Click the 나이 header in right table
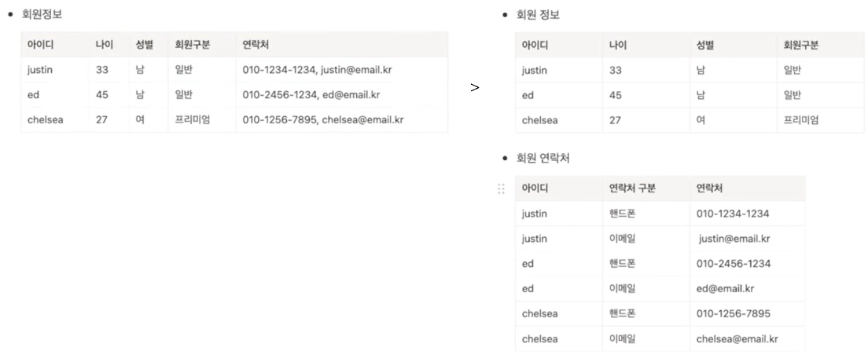Screen dimensions: 868x362 click(646, 46)
